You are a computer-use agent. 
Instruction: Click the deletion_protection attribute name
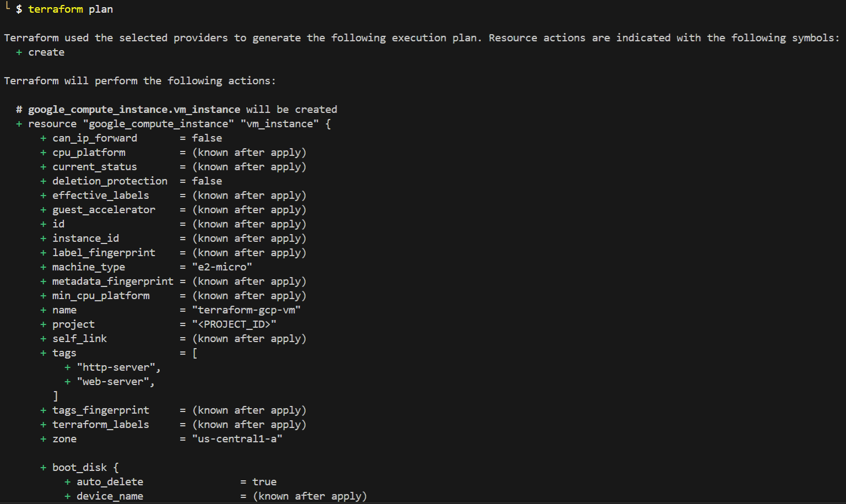110,181
